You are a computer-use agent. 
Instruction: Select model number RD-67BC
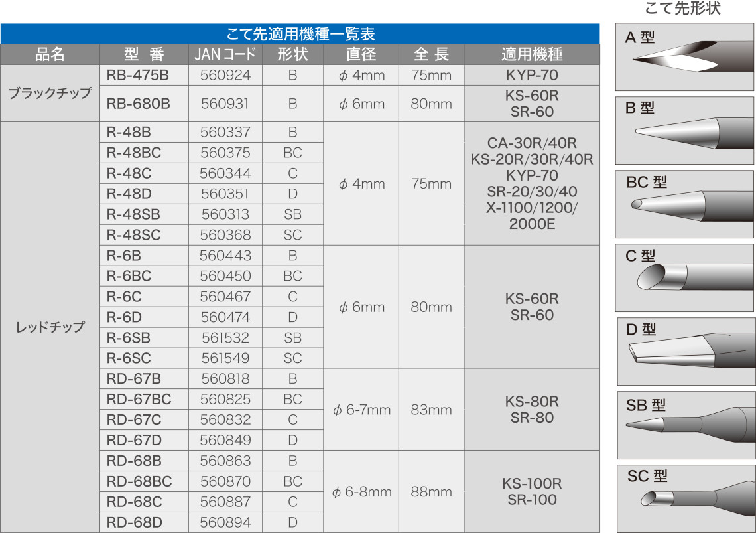click(x=139, y=400)
